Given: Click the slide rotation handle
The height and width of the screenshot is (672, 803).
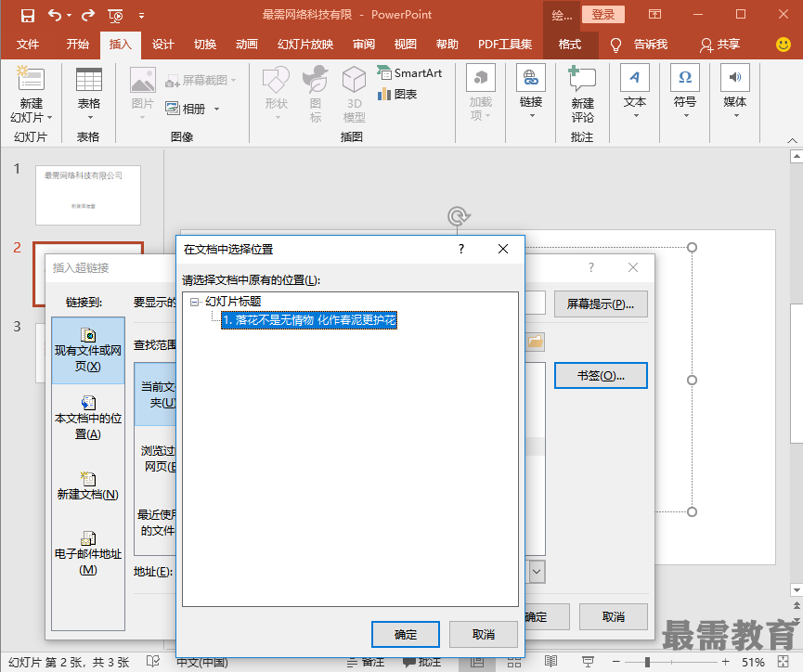Looking at the screenshot, I should 458,216.
